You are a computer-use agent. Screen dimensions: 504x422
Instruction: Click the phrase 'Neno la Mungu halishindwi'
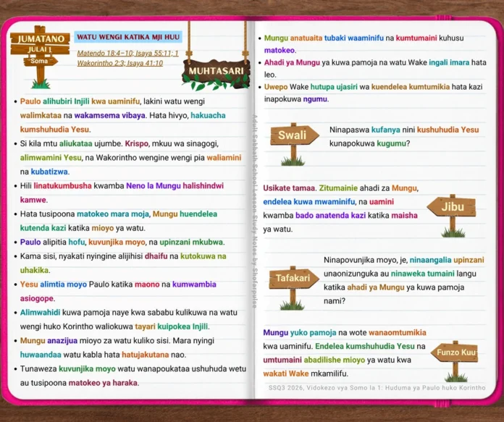pos(175,186)
